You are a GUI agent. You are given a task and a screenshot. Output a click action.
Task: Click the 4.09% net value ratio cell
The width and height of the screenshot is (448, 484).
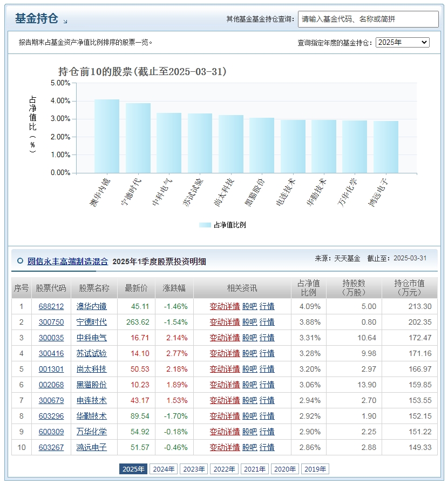(x=310, y=306)
